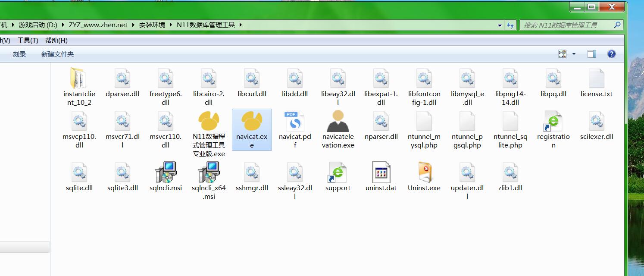The image size is (644, 276).
Task: Select the support shortcut icon
Action: pyautogui.click(x=338, y=173)
